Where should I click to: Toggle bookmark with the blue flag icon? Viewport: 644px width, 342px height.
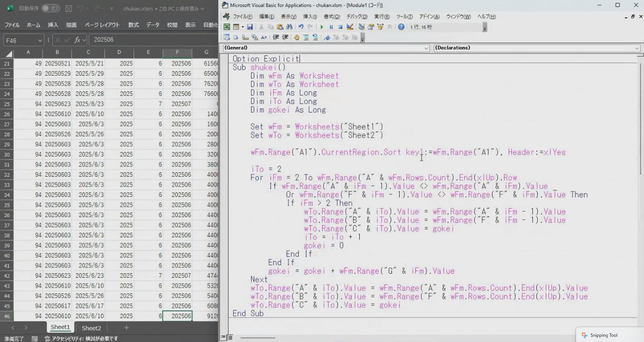tap(327, 37)
